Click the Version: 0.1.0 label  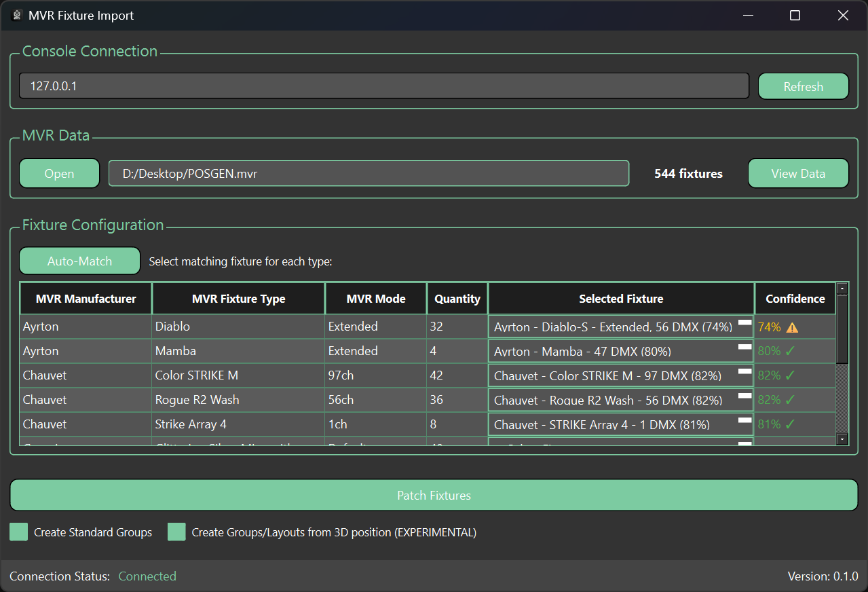click(x=823, y=576)
